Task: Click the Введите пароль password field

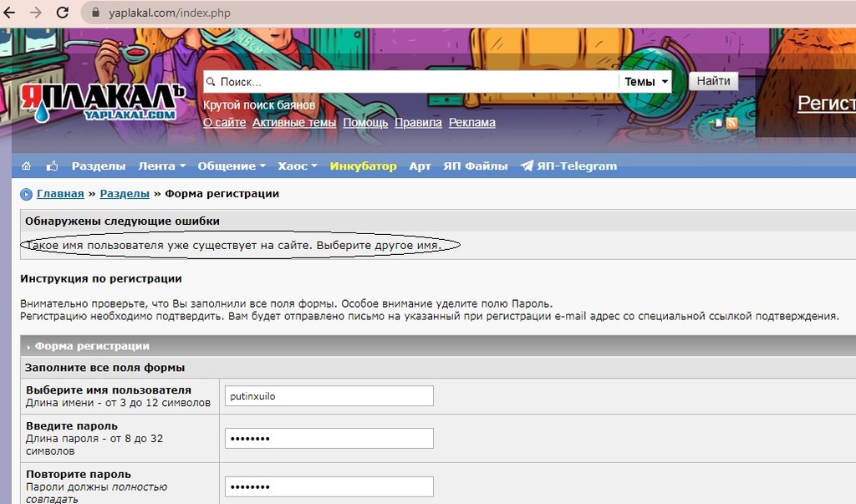Action: coord(329,439)
